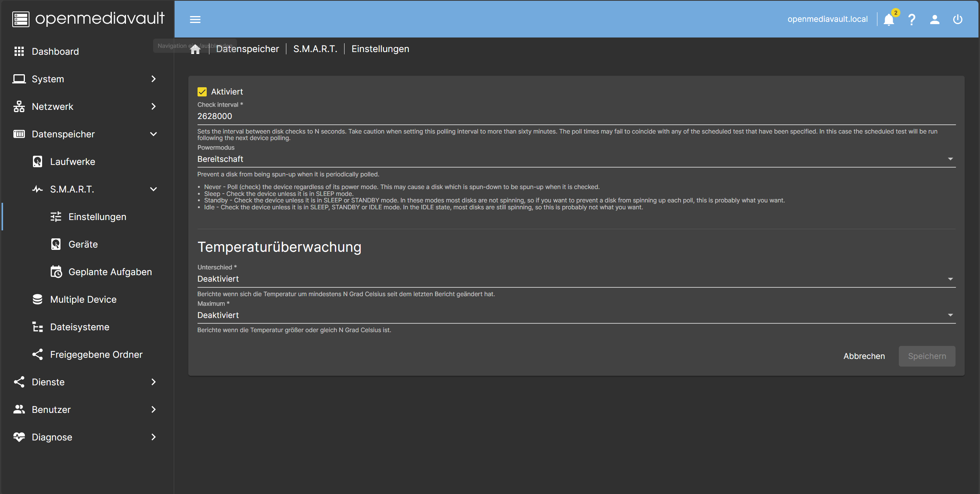The height and width of the screenshot is (494, 980).
Task: Click the help question mark icon
Action: [911, 20]
